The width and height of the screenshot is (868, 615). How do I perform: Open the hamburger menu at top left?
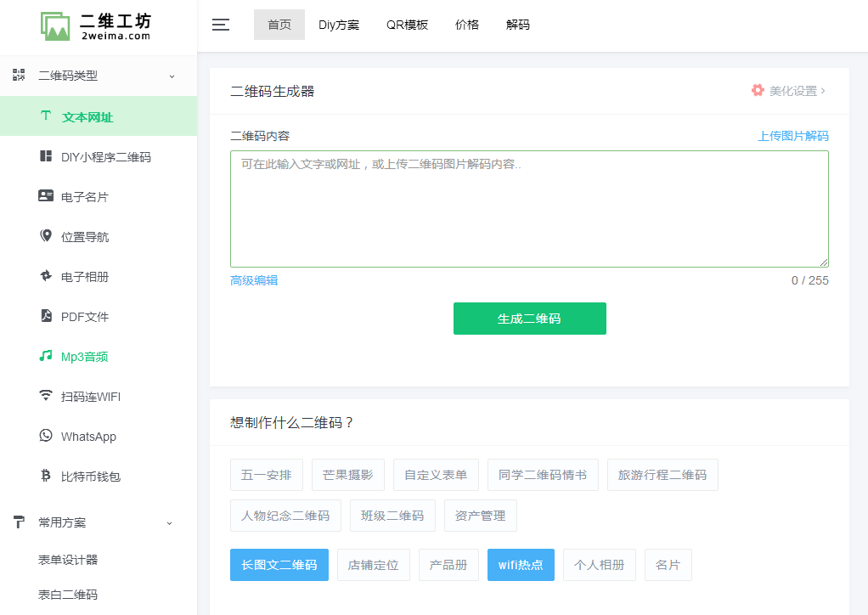pos(220,25)
